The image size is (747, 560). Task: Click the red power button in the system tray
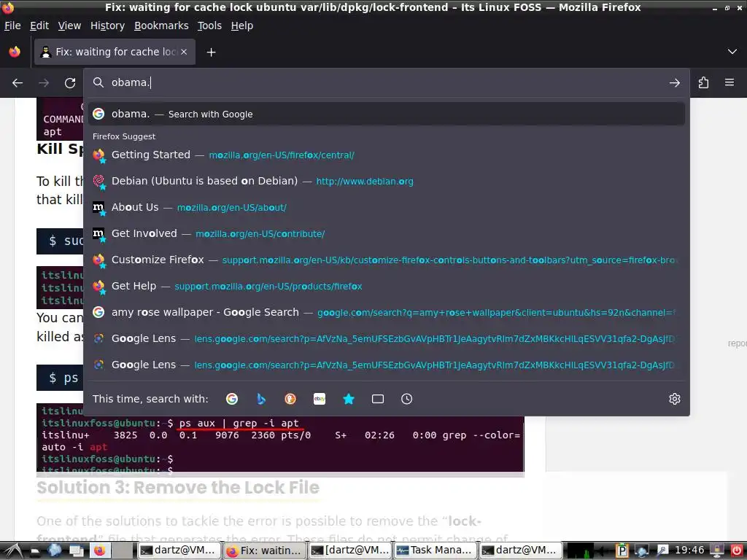(x=737, y=551)
